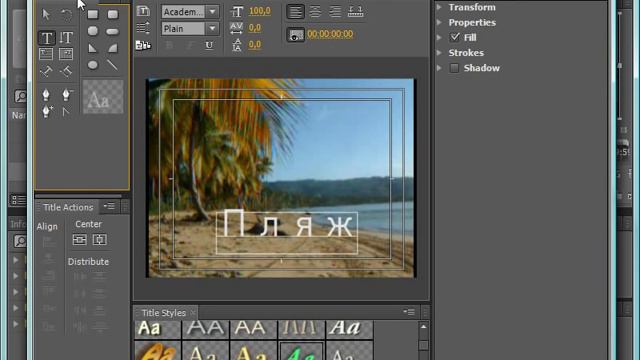Click the background video timecode 00:00:00:00

click(x=330, y=34)
